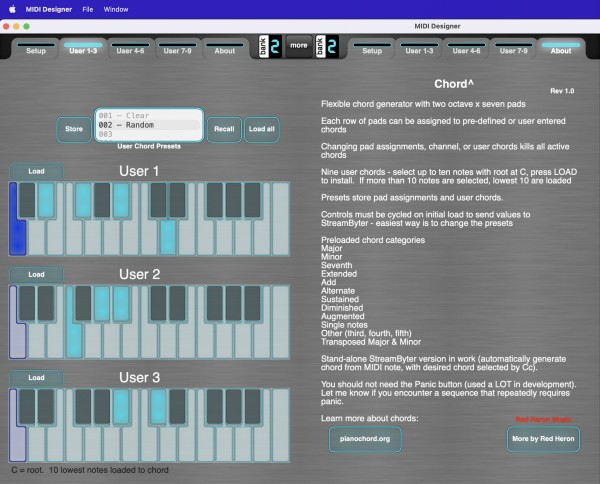This screenshot has height=484, width=600.
Task: Turn off lit lower A-sharp key on User 2
Action: [x=121, y=304]
